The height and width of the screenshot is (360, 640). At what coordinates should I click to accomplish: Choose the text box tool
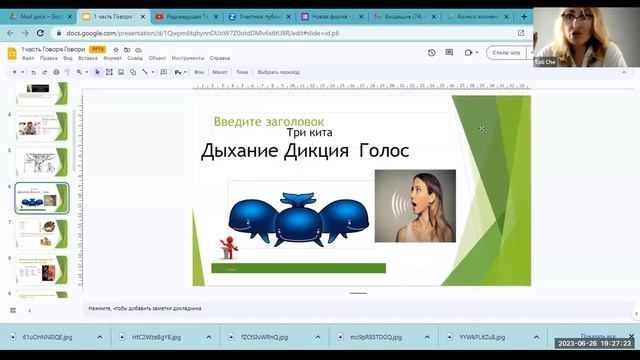[109, 72]
